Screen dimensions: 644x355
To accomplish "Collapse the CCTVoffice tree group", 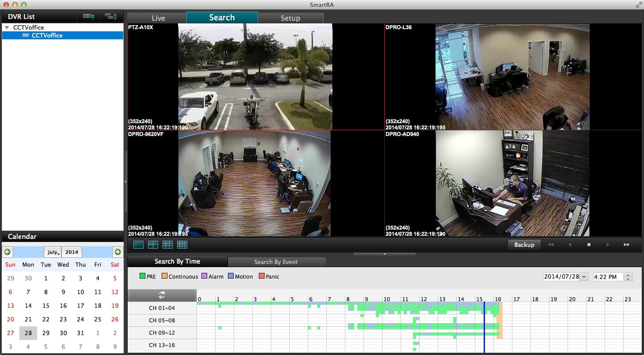I will point(7,27).
